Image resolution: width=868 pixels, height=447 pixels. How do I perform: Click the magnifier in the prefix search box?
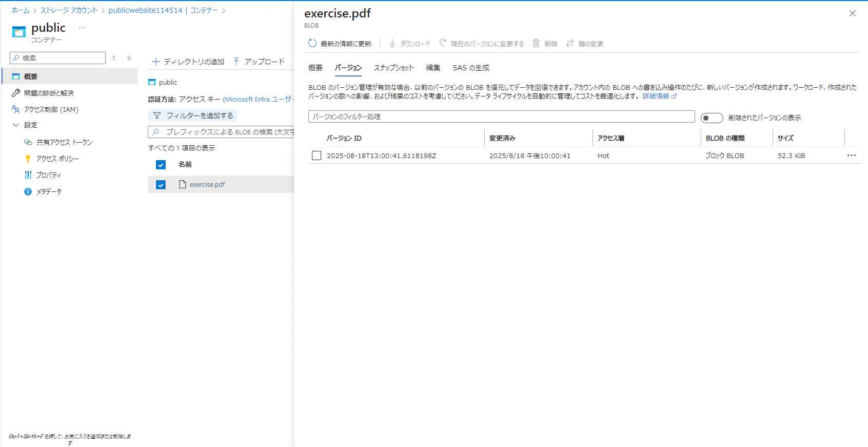tap(156, 132)
